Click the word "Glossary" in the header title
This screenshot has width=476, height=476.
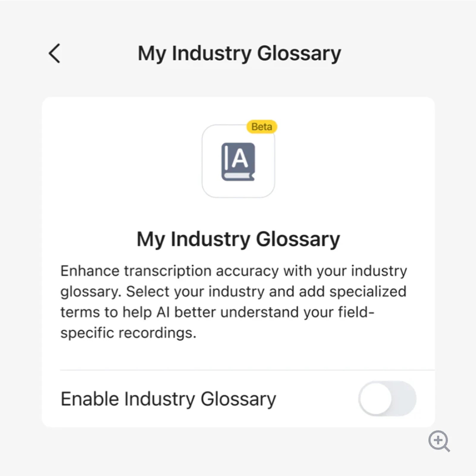[299, 54]
